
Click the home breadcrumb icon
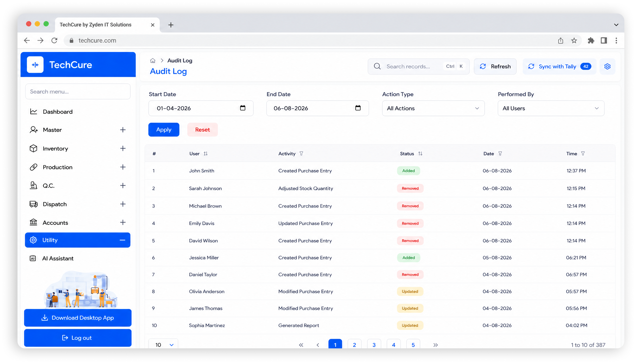point(153,60)
